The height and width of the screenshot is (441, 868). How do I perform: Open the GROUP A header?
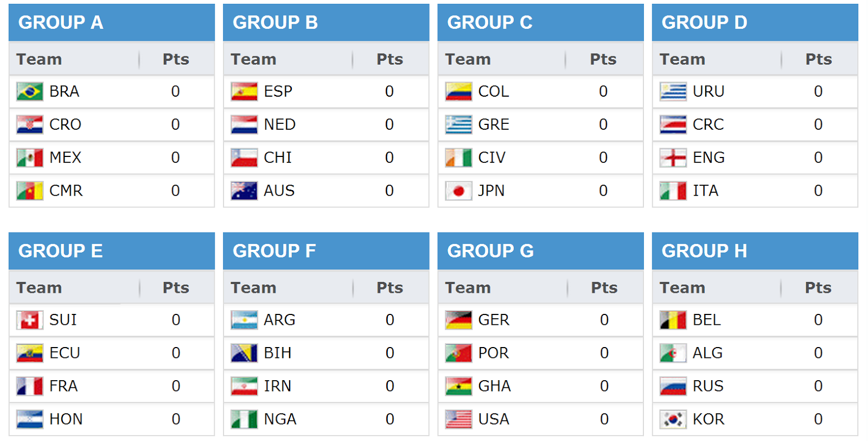coord(112,22)
